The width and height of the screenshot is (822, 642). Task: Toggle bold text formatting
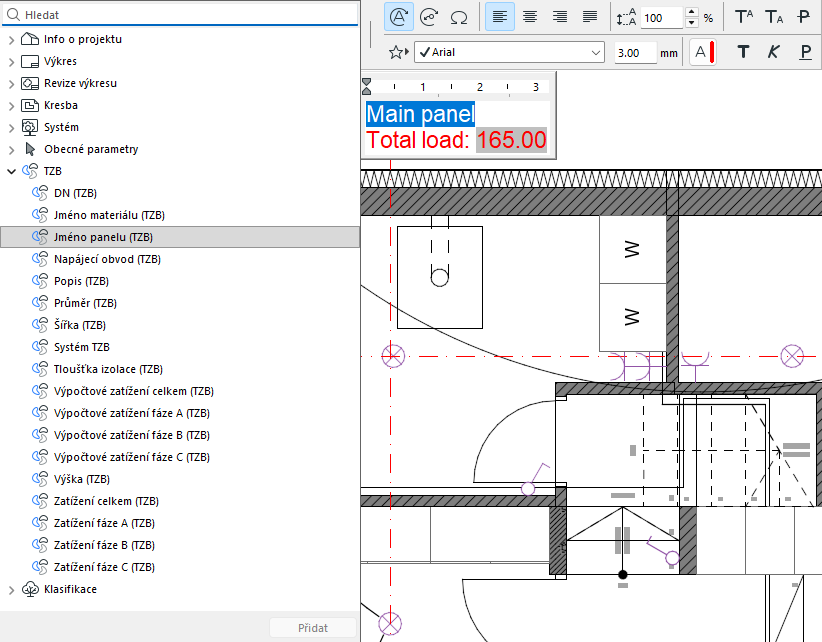point(743,52)
